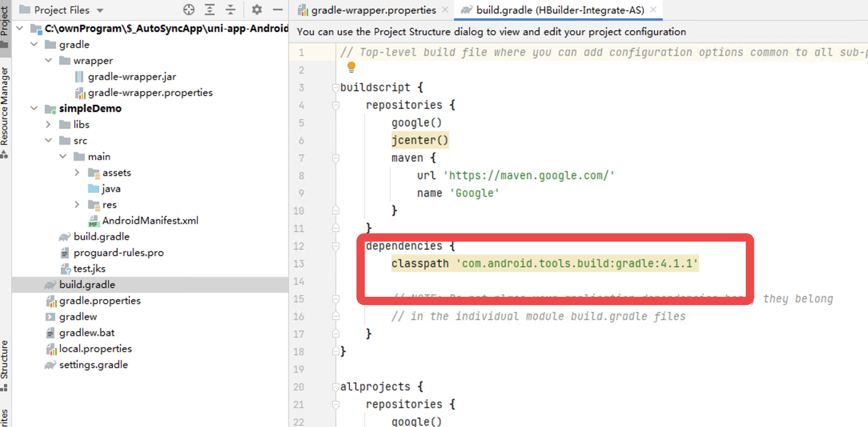Screen dimensions: 868x427
Task: Collapse the simpleDemo tree node
Action: point(34,108)
